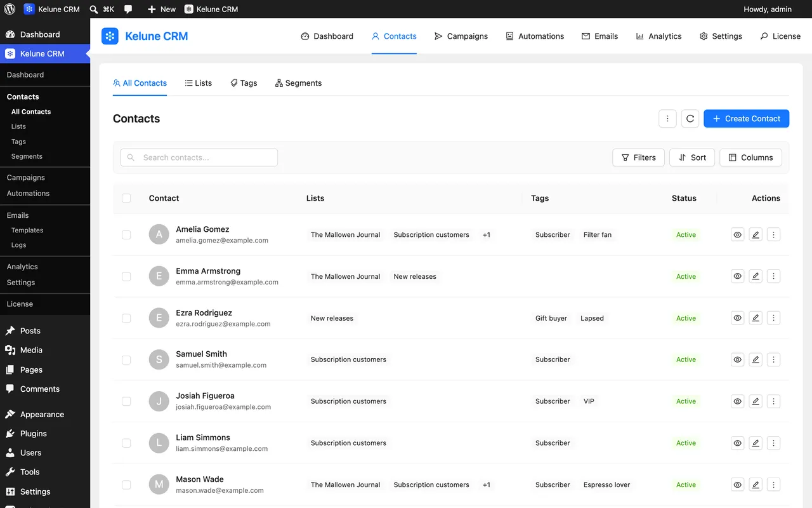The height and width of the screenshot is (508, 812).
Task: Open Howdy, admin account link
Action: coord(768,9)
